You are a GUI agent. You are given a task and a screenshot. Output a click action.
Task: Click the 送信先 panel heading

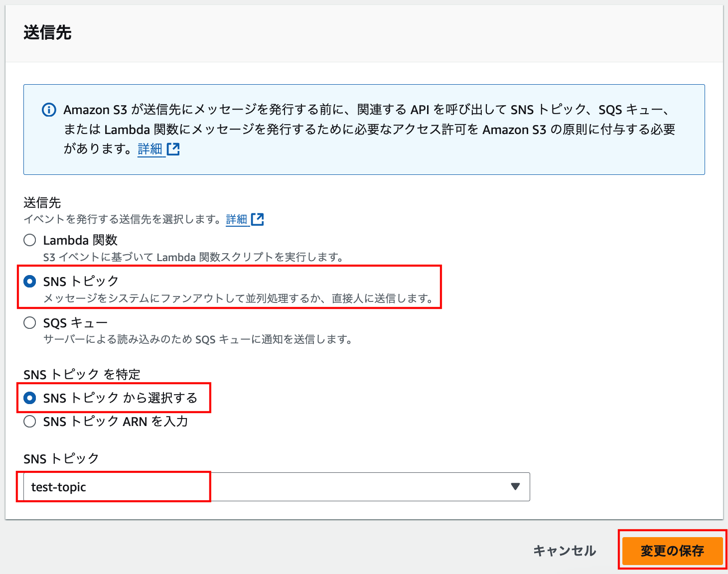pyautogui.click(x=47, y=33)
